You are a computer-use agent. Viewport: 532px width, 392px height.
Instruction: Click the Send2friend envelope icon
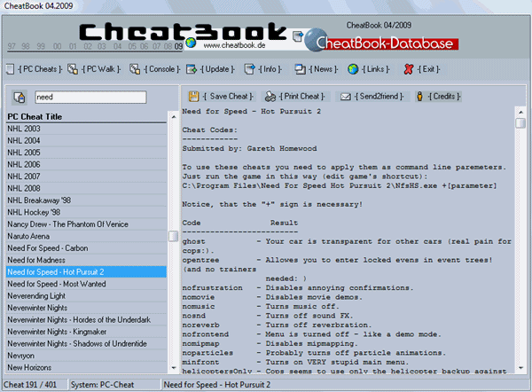point(346,97)
